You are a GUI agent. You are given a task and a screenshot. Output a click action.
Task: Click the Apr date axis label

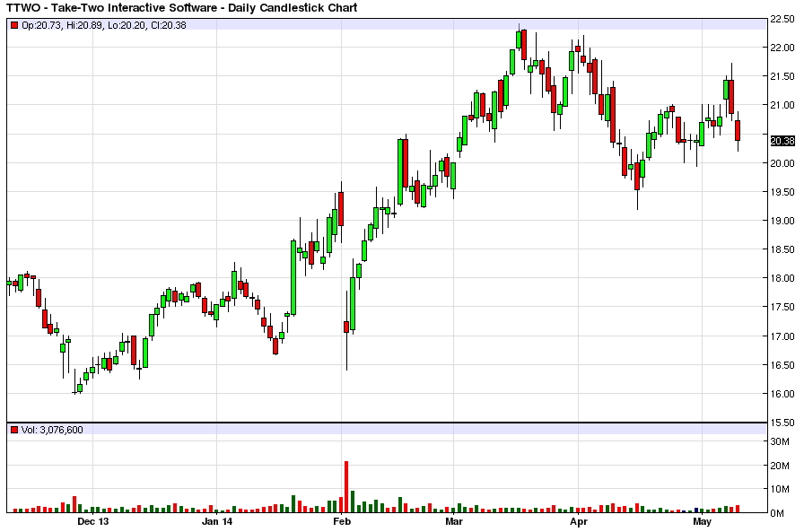[x=579, y=522]
